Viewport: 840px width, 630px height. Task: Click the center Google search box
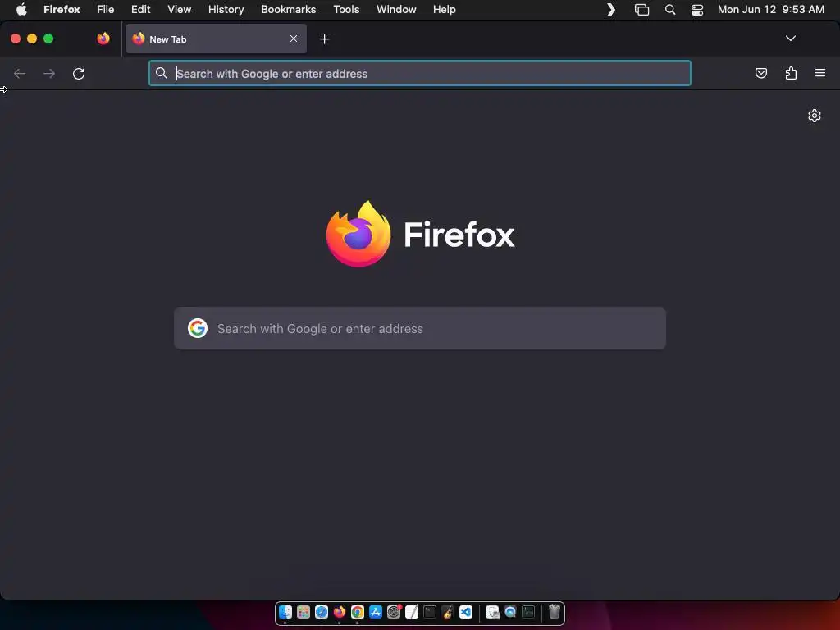(420, 328)
